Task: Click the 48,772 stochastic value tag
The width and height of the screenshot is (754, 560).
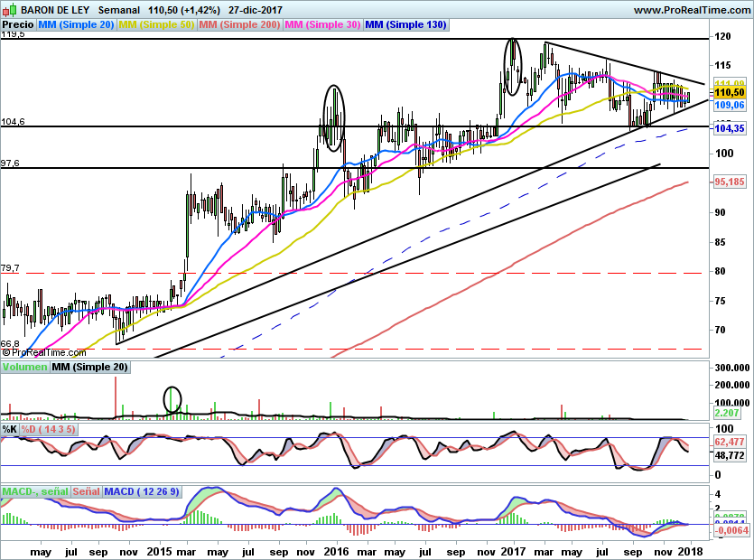Action: tap(730, 455)
